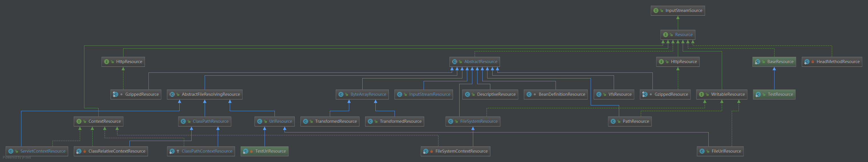Select the 'WritableResource' label text
The width and height of the screenshot is (868, 162).
click(728, 94)
